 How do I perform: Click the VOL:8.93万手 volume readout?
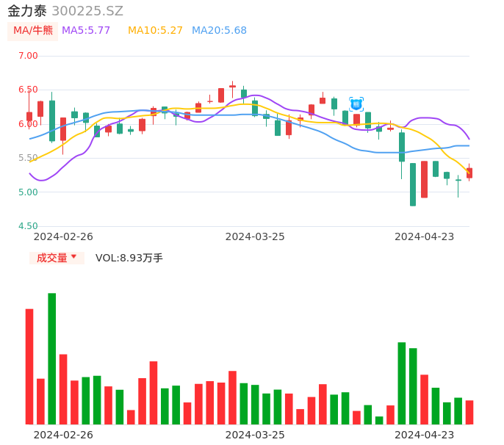[129, 258]
